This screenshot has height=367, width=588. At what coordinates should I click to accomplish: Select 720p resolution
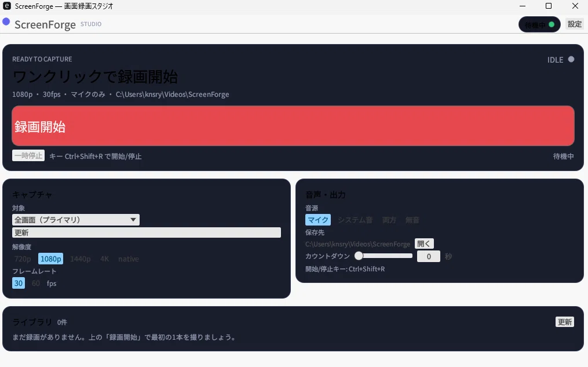(23, 259)
